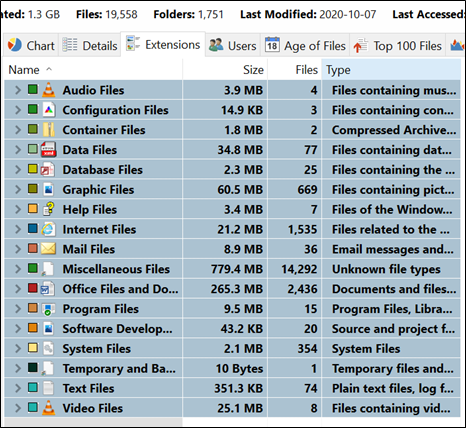
Task: Open the Age of Files tab
Action: (x=305, y=46)
